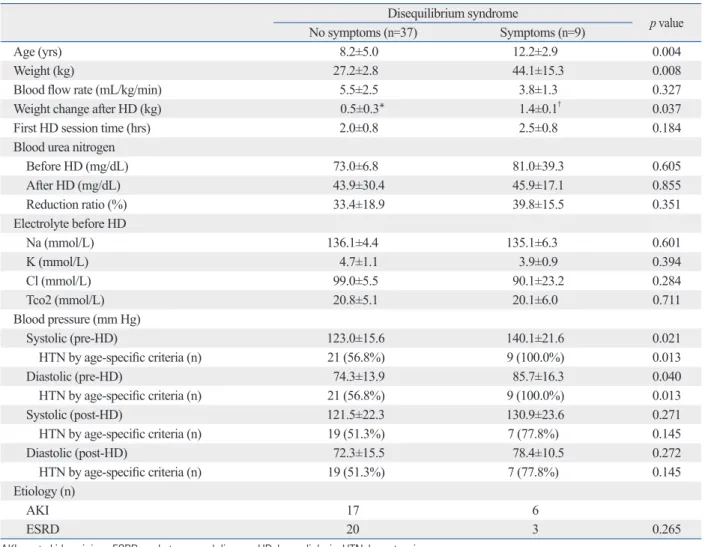Click the value 27.2±2.8
The width and height of the screenshot is (705, 547).
tap(356, 71)
